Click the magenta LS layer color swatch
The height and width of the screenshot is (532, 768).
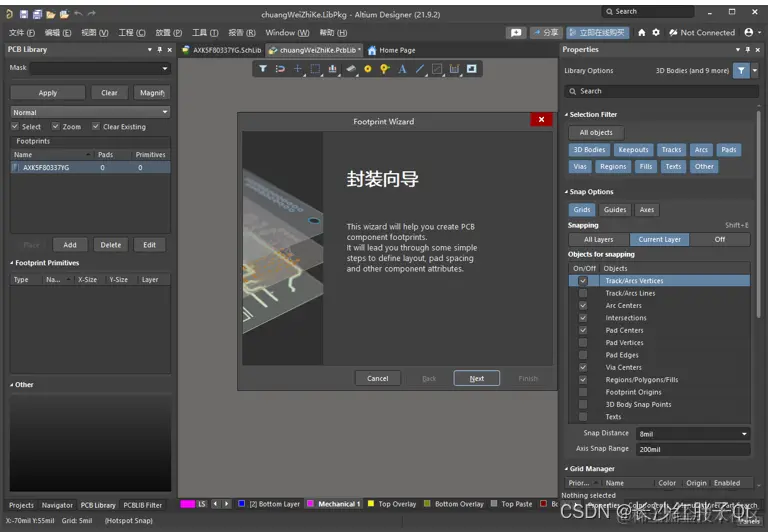tap(188, 504)
